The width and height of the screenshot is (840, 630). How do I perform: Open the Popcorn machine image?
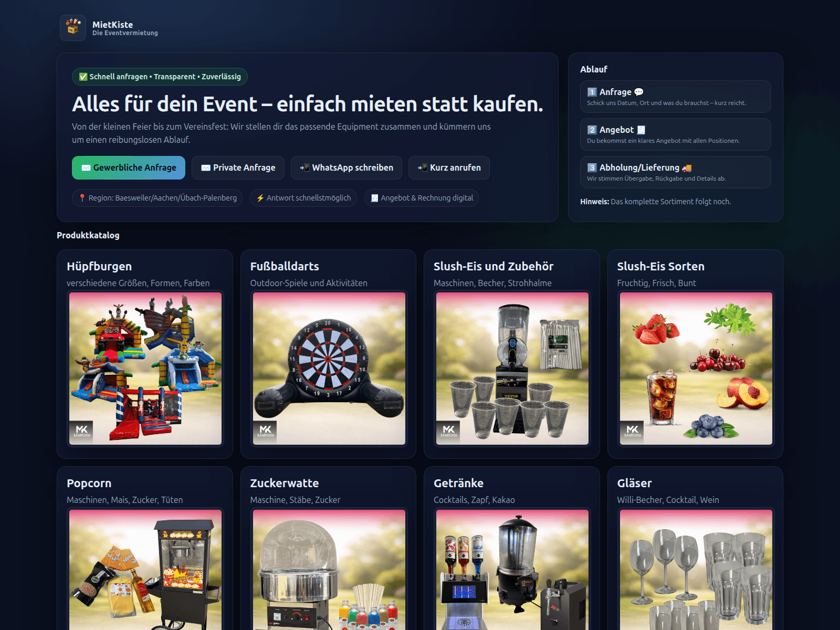click(x=145, y=570)
